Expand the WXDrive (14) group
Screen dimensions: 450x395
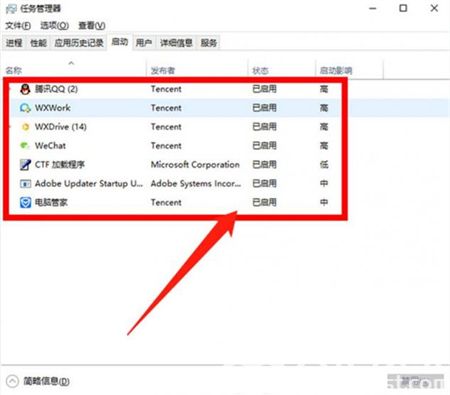click(x=10, y=127)
